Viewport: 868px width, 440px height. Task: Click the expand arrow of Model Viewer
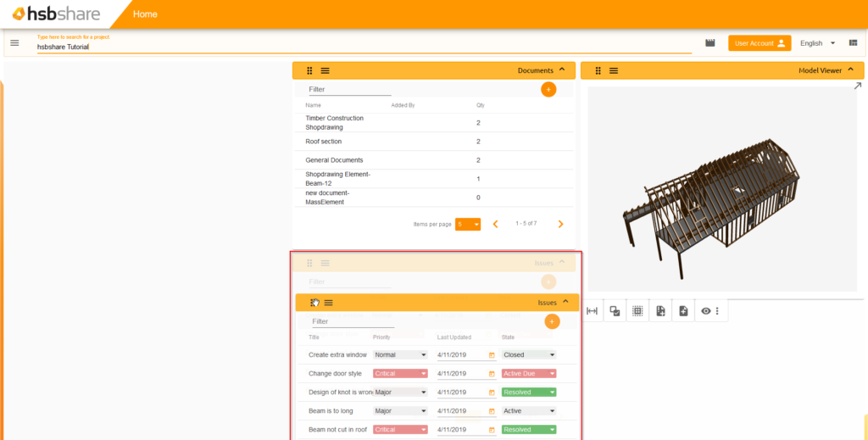tap(858, 86)
